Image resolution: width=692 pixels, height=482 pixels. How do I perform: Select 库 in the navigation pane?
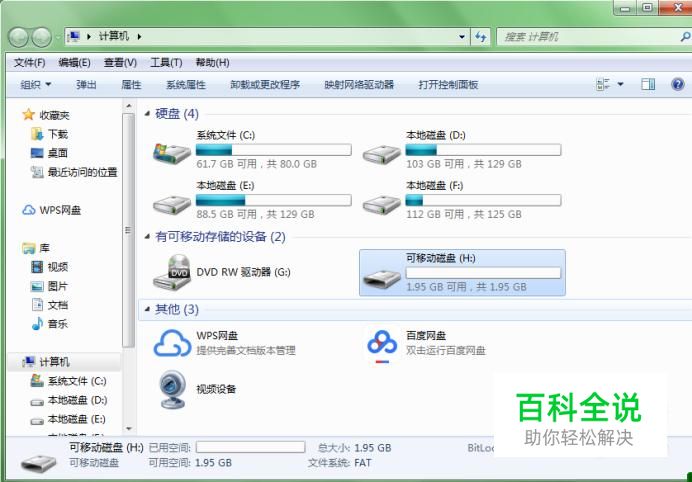(37, 248)
